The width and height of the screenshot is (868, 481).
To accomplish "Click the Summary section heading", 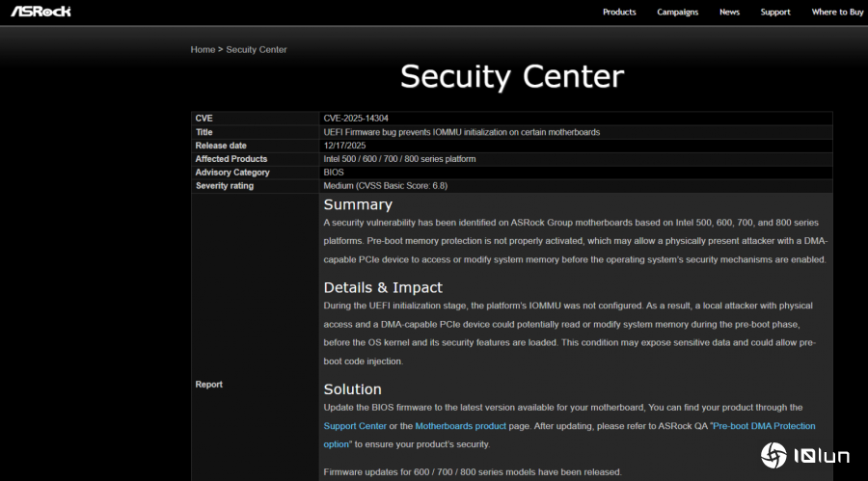I will click(x=358, y=204).
